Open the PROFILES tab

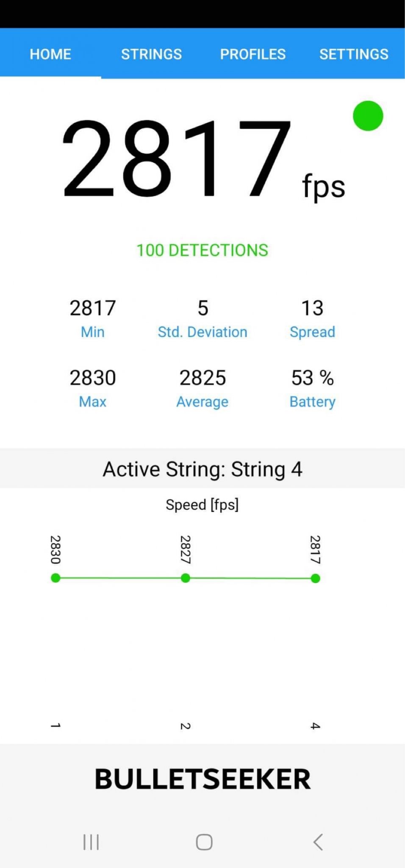pyautogui.click(x=253, y=54)
